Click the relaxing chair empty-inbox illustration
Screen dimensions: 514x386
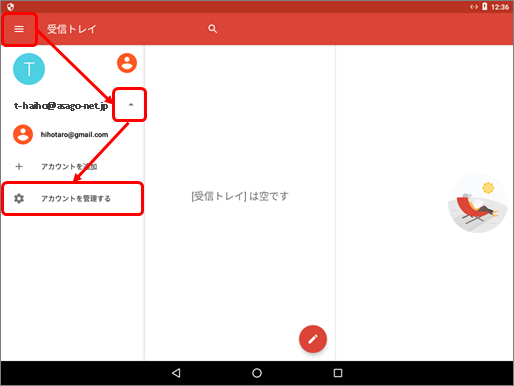coord(478,203)
